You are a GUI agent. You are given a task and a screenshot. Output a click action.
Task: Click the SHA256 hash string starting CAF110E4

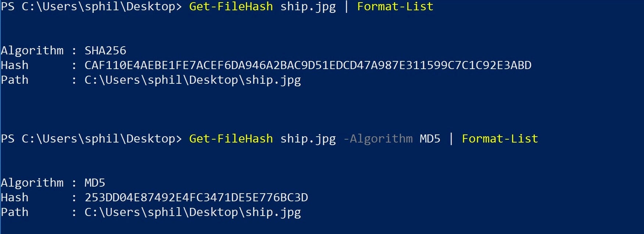[308, 65]
